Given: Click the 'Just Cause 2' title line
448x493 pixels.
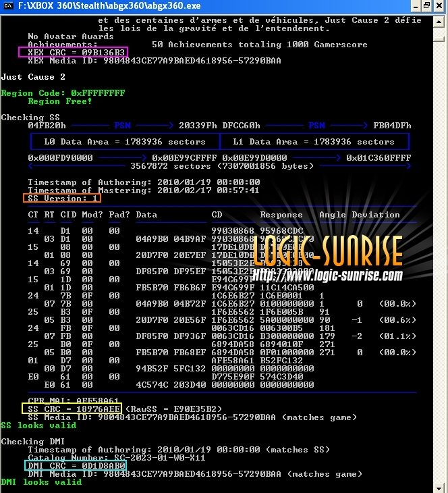Looking at the screenshot, I should coord(33,77).
